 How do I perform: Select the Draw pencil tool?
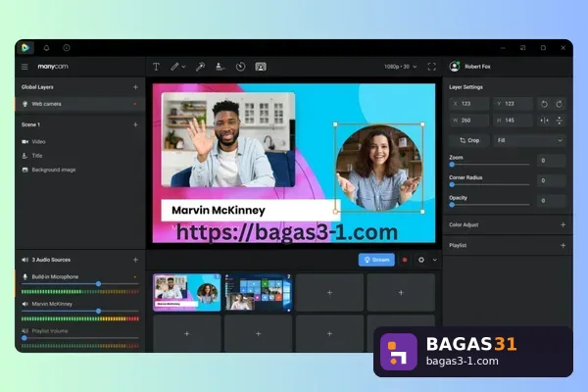[174, 67]
